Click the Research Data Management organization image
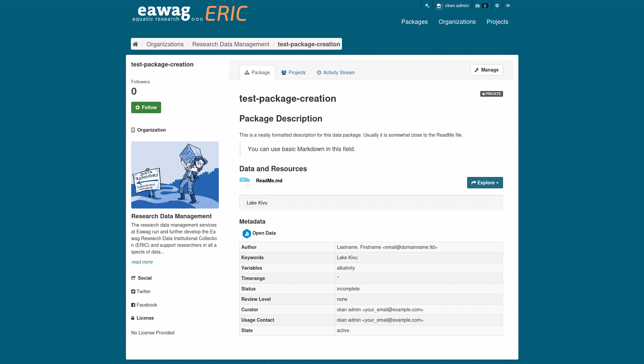Screen dimensions: 644x364 [175, 175]
